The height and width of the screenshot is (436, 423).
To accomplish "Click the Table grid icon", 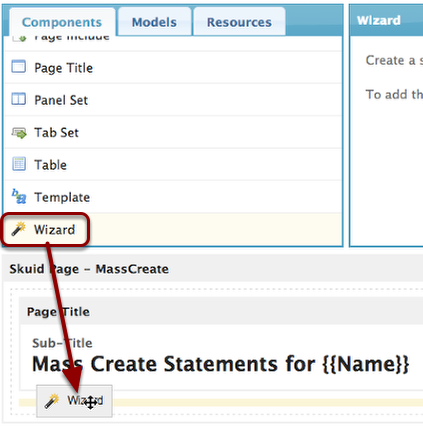I will tap(19, 164).
